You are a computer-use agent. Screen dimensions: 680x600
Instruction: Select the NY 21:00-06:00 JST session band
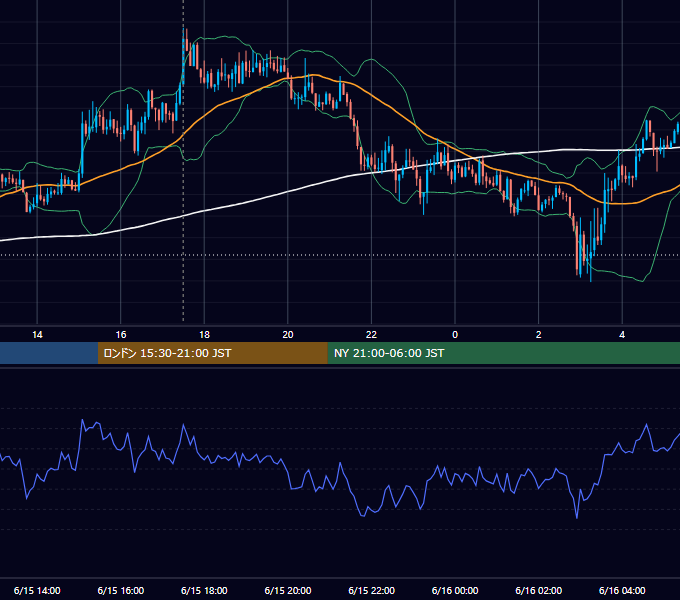tap(503, 353)
